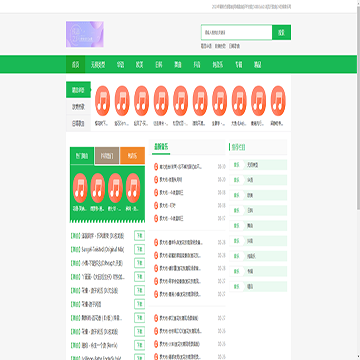This screenshot has width=360, height=360.
Task: Switch to the tan-colored tab above song panel
Action: pos(107,156)
